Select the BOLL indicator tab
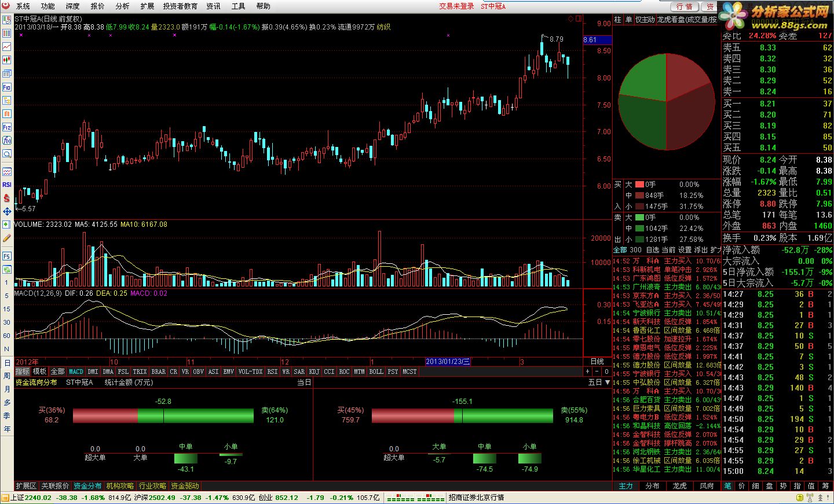 [376, 371]
